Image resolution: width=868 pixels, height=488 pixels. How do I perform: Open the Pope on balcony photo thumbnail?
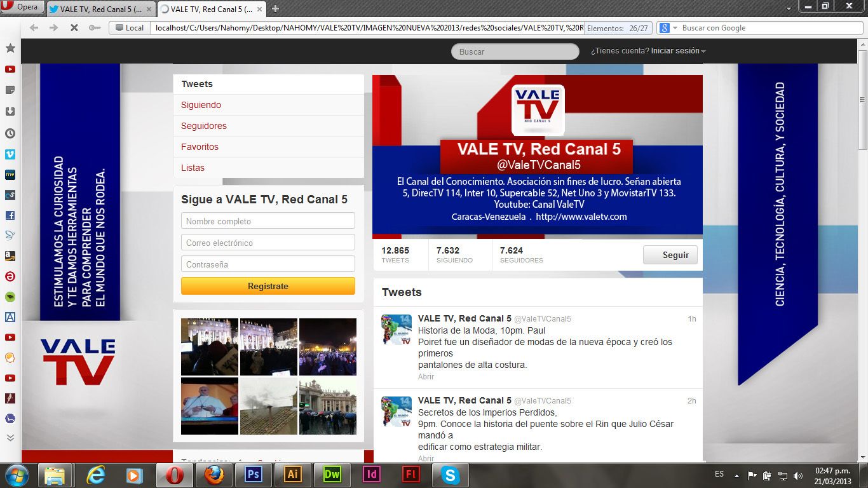point(210,406)
